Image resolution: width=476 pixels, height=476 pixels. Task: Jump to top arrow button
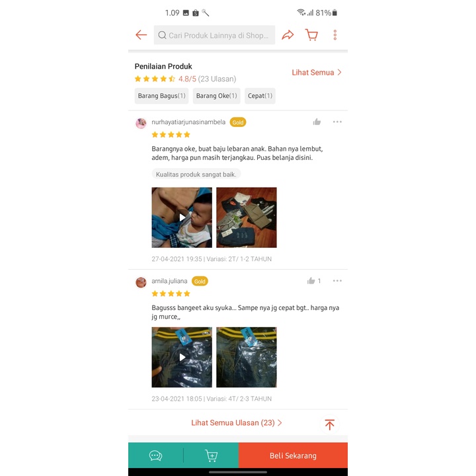[330, 424]
